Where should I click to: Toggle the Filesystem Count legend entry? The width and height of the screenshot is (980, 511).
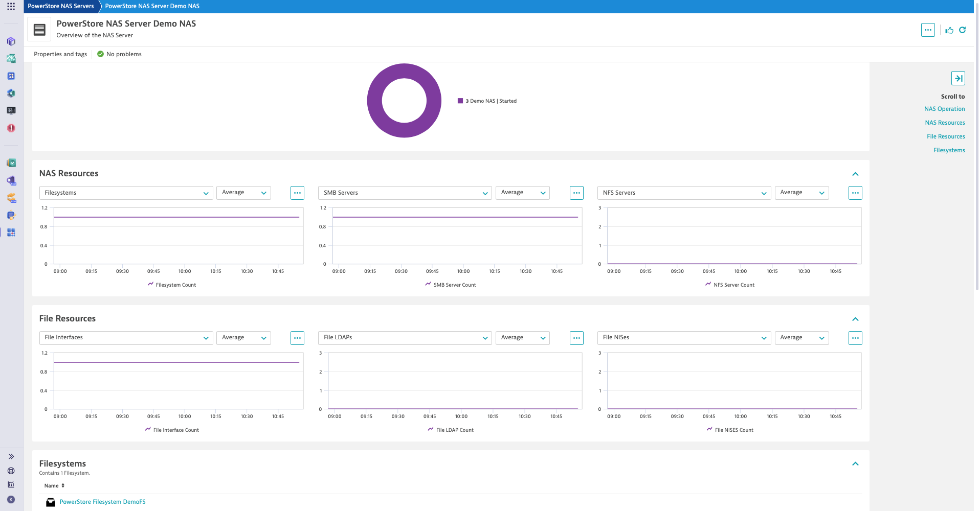172,285
